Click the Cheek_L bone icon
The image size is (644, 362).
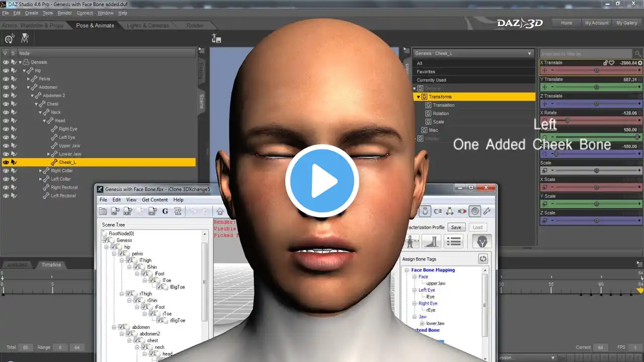[x=54, y=162]
